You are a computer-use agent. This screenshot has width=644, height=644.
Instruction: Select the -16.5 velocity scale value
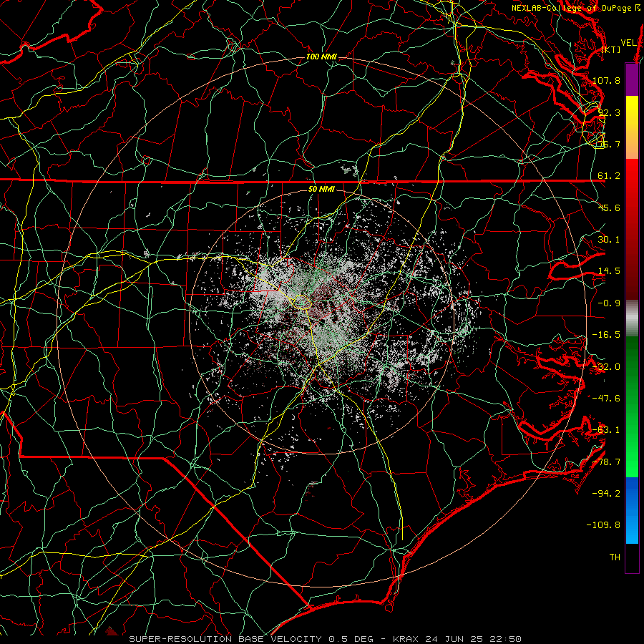tap(606, 335)
